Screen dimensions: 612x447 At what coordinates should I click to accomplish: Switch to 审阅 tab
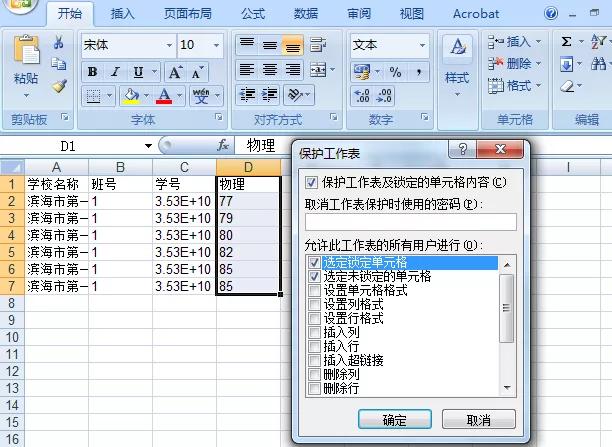tap(359, 14)
